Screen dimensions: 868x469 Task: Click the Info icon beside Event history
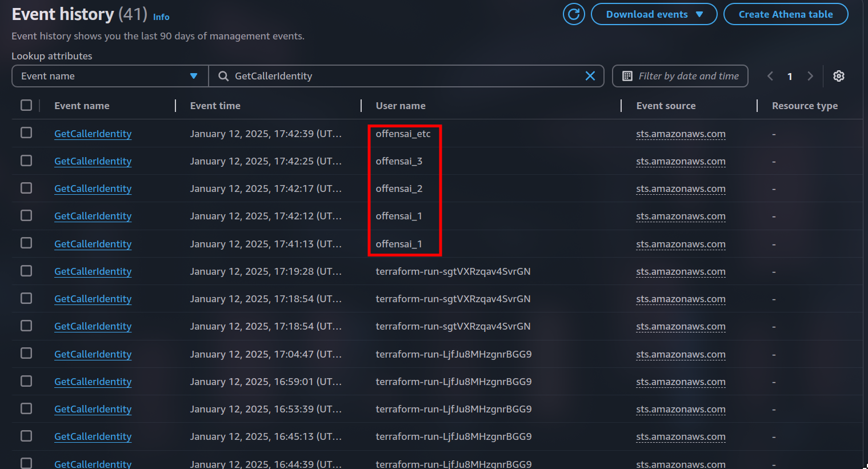tap(161, 17)
